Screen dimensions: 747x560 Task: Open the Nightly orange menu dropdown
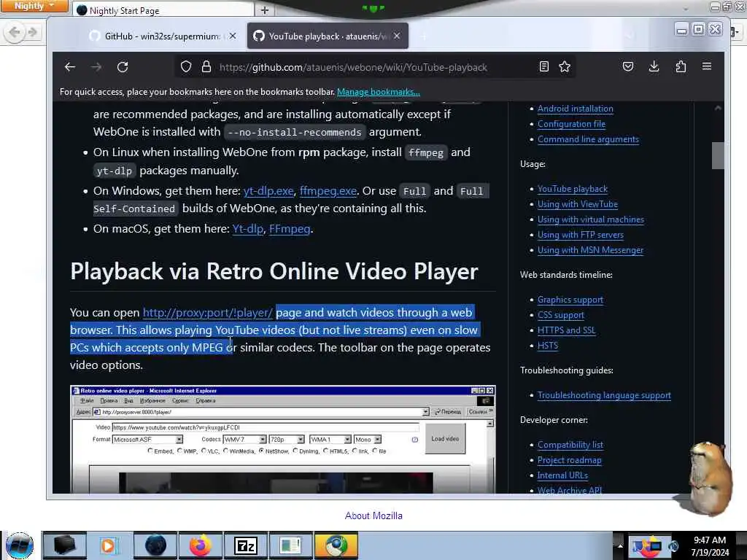34,6
